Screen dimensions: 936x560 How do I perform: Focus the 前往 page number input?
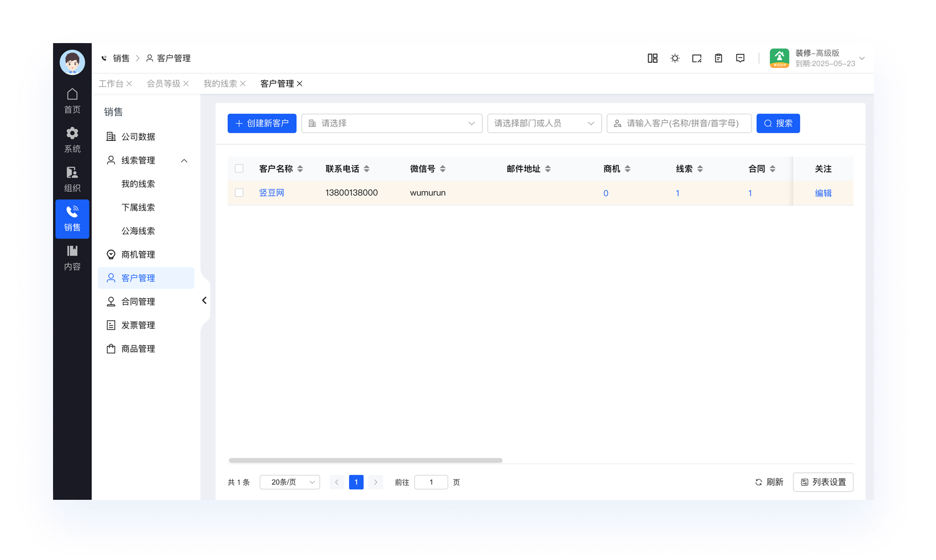pos(431,482)
